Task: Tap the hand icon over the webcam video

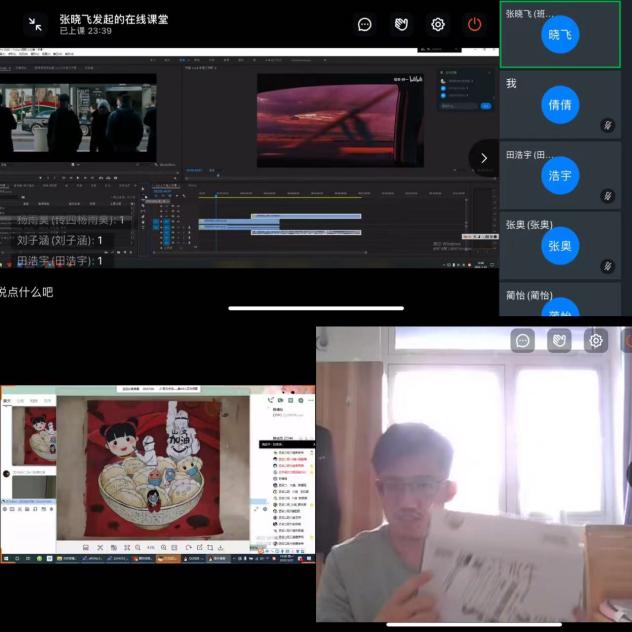Action: point(559,341)
